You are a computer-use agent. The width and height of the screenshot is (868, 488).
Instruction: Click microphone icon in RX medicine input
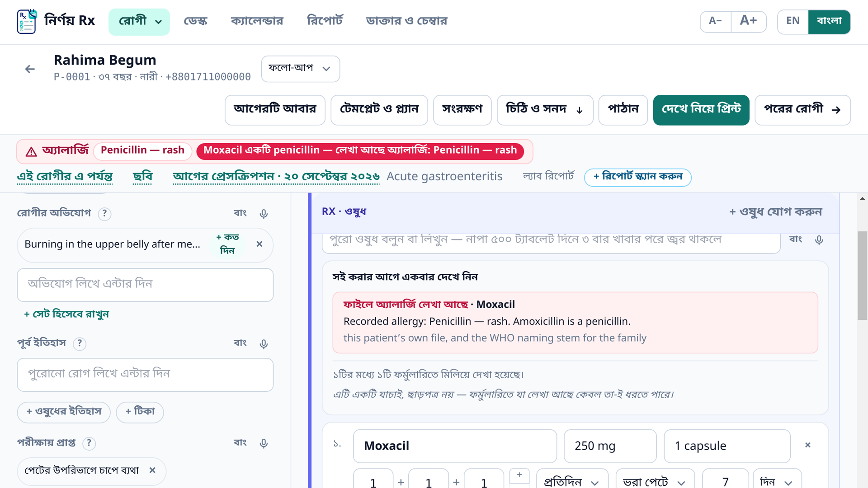(x=819, y=239)
